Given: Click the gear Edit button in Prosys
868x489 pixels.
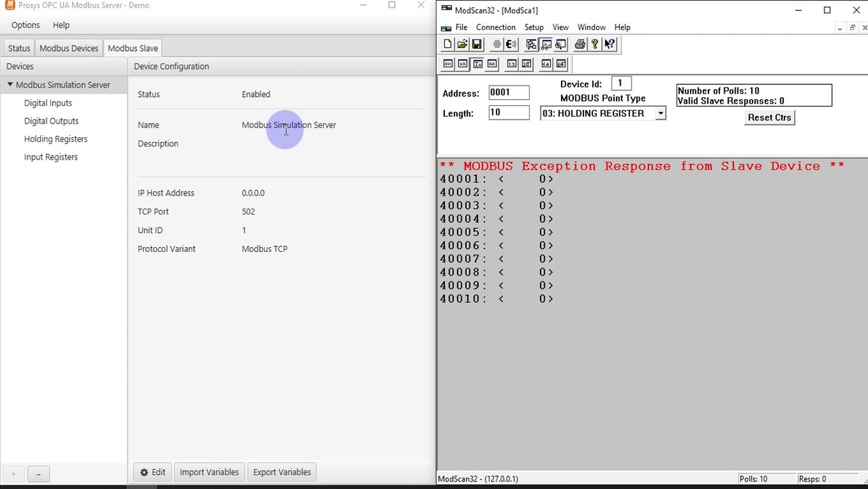Looking at the screenshot, I should (x=153, y=472).
